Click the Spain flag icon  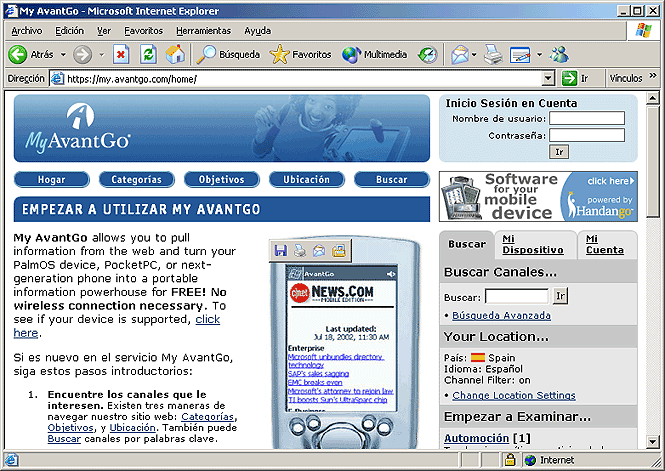(478, 357)
